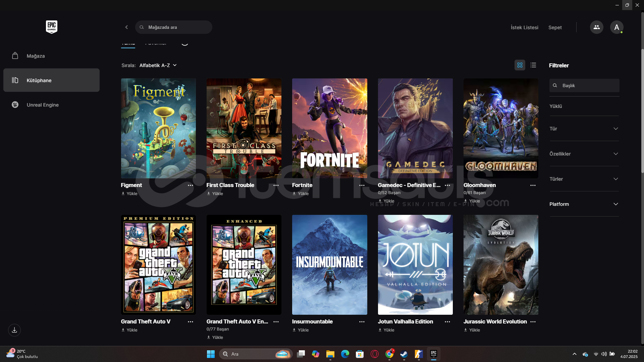Click the library vertical scrollbar
Image resolution: width=644 pixels, height=362 pixels.
[x=642, y=111]
